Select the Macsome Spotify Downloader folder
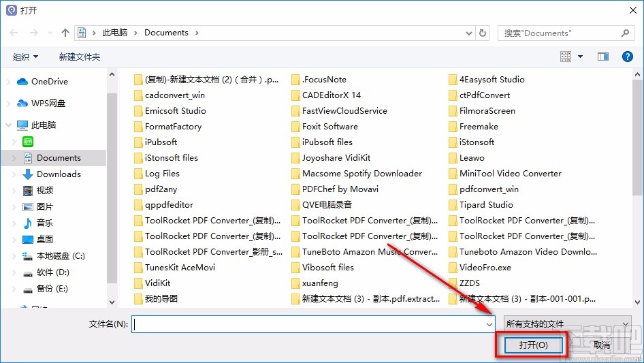This screenshot has height=363, width=644. pyautogui.click(x=357, y=174)
